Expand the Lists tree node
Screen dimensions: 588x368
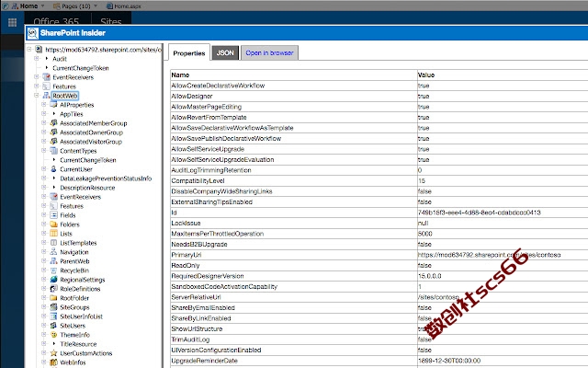[44, 234]
